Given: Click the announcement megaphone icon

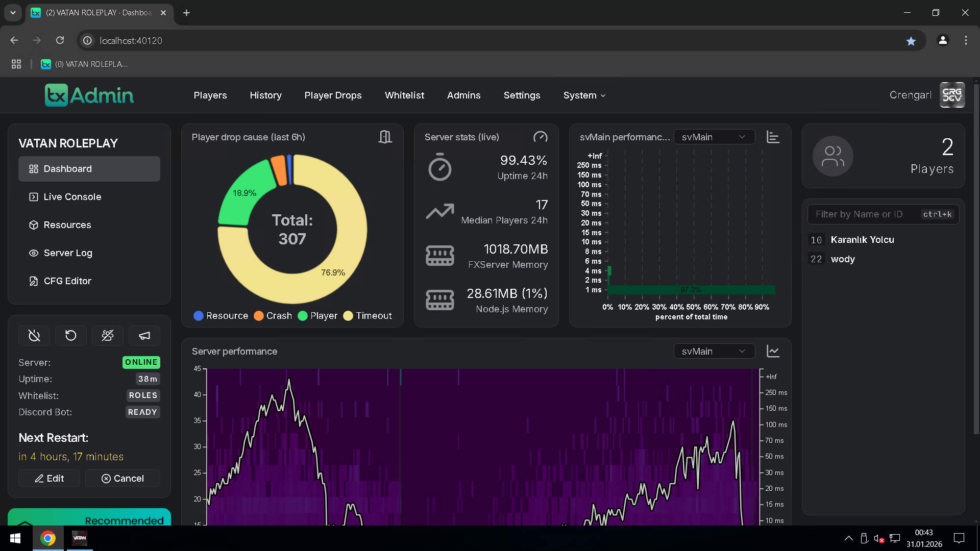Looking at the screenshot, I should 144,336.
